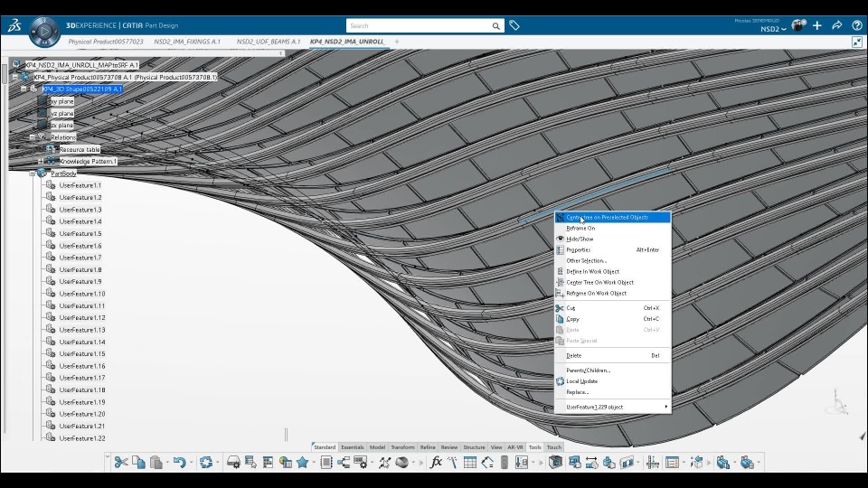Click the Share arrow icon top-right
The height and width of the screenshot is (488, 868).
(836, 26)
